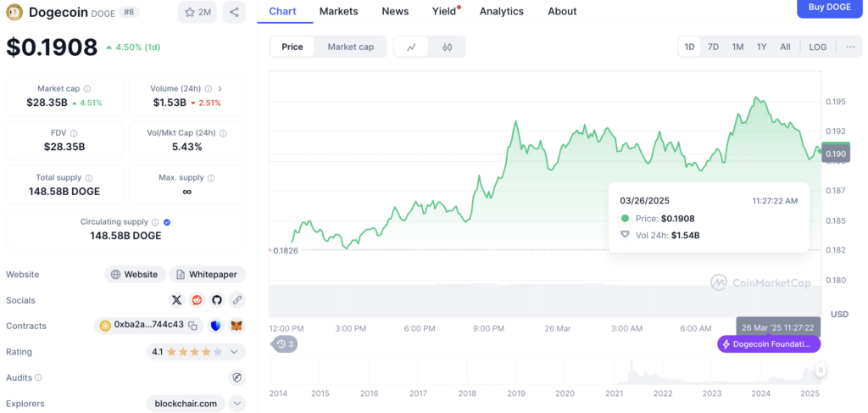
Task: Pause the mini timeline range handle
Action: [821, 370]
